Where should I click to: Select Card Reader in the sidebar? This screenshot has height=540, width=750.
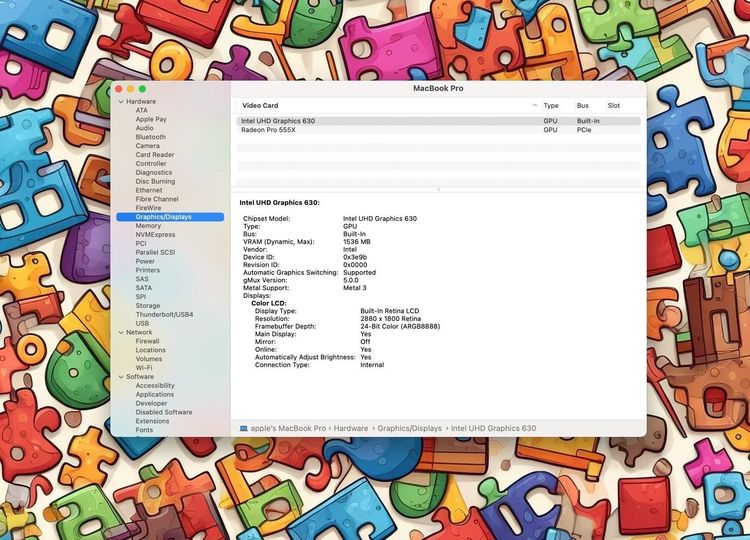(x=155, y=155)
